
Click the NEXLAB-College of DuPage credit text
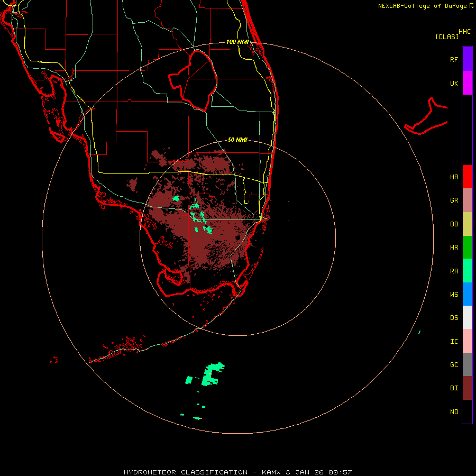422,6
